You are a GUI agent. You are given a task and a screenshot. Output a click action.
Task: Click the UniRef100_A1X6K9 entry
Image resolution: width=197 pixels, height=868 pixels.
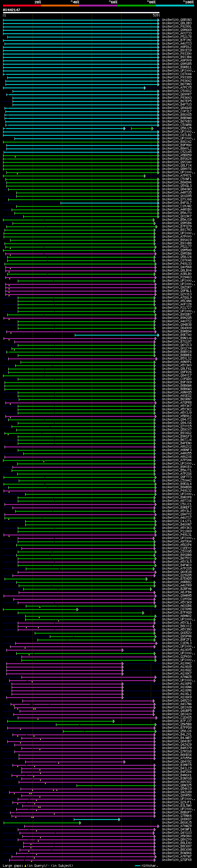click(177, 697)
